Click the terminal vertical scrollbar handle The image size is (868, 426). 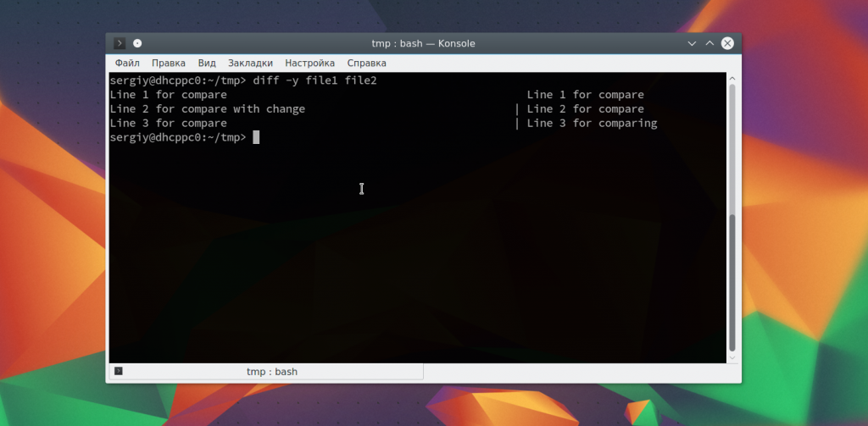point(732,282)
